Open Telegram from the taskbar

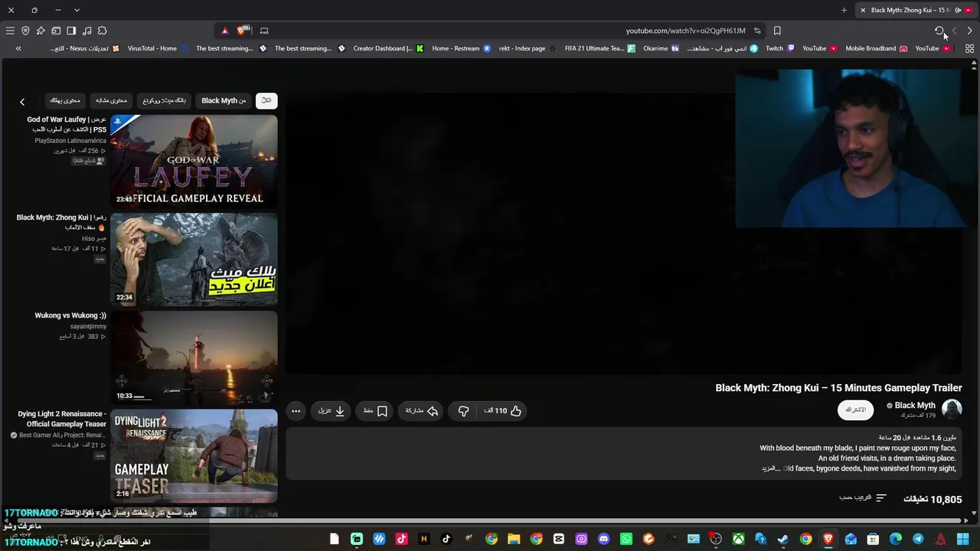[918, 540]
